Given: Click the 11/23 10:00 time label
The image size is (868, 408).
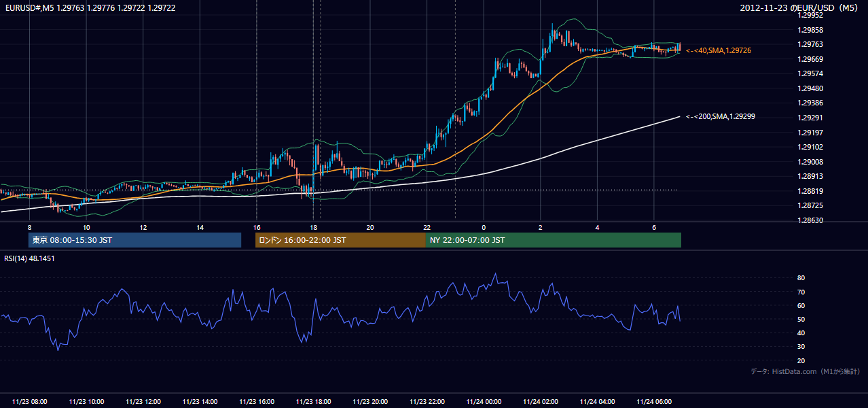Looking at the screenshot, I should coord(86,401).
